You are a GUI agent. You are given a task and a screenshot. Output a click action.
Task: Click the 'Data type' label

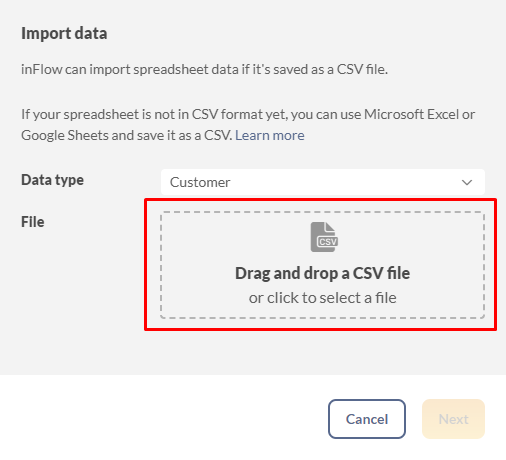[52, 180]
